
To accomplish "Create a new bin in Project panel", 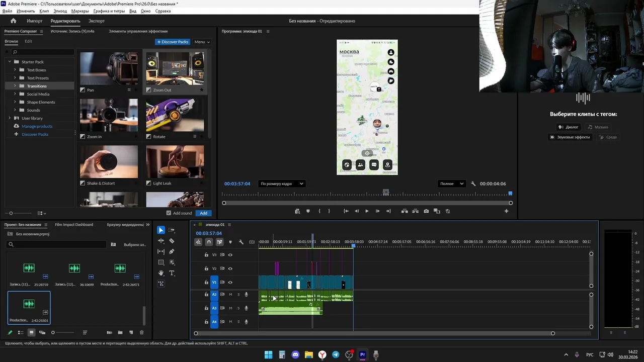I will pos(120,332).
